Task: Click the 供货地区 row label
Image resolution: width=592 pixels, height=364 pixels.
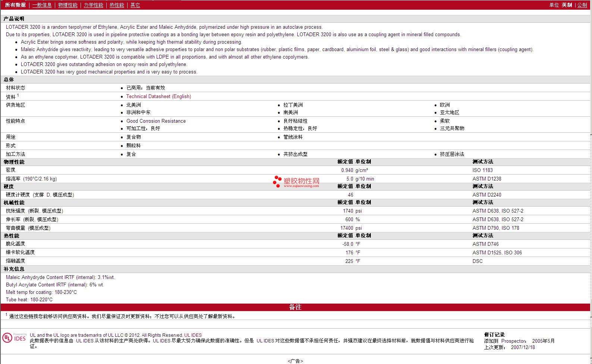Action: coord(16,105)
